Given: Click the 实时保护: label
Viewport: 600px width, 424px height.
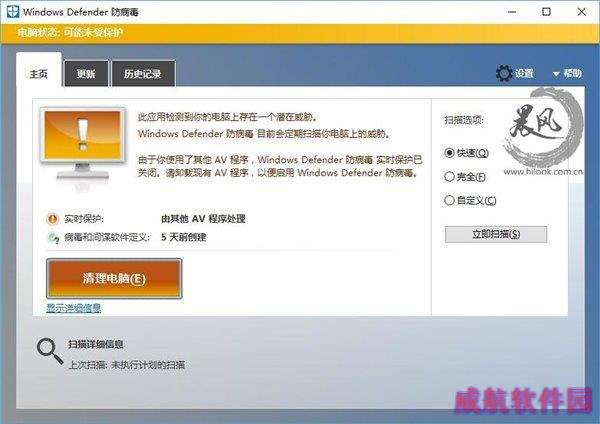Looking at the screenshot, I should (x=84, y=219).
